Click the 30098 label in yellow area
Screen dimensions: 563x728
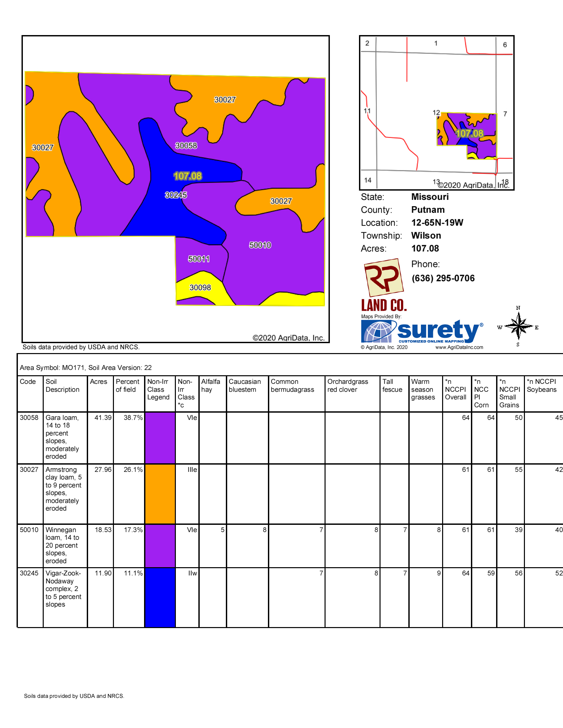coord(200,288)
